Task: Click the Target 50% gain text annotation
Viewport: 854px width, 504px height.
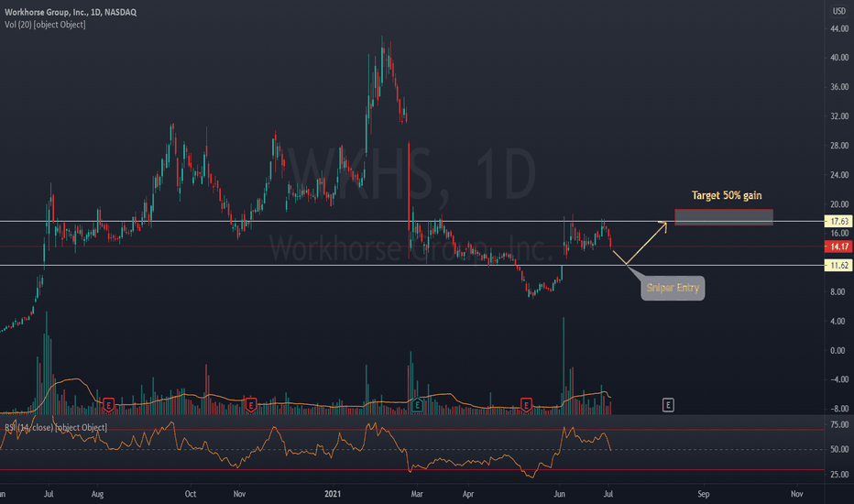Action: 727,195
